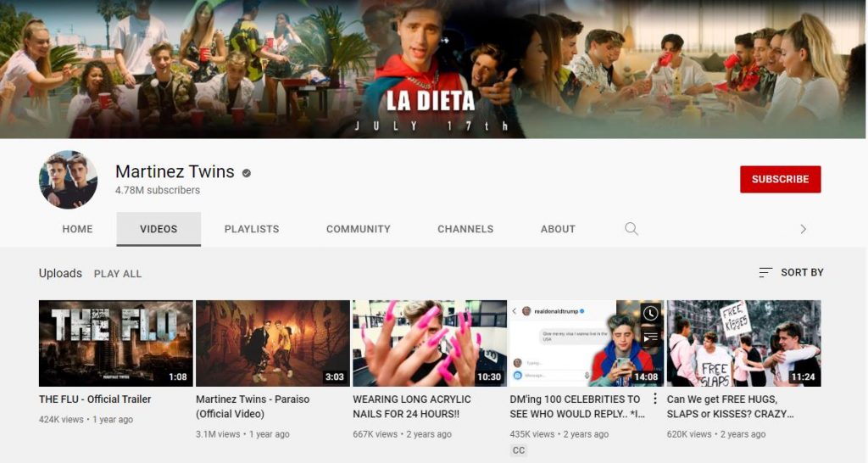Open WEARING LONG ACRYLIC NAILS FOR 24 HOURS title
868x463 pixels.
click(x=412, y=406)
